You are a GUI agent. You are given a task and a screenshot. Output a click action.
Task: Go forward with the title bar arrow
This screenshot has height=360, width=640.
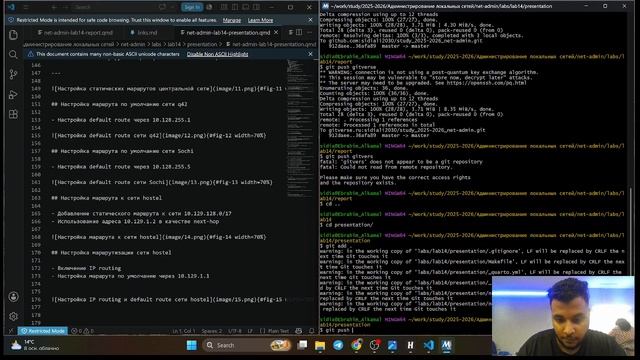click(x=65, y=7)
